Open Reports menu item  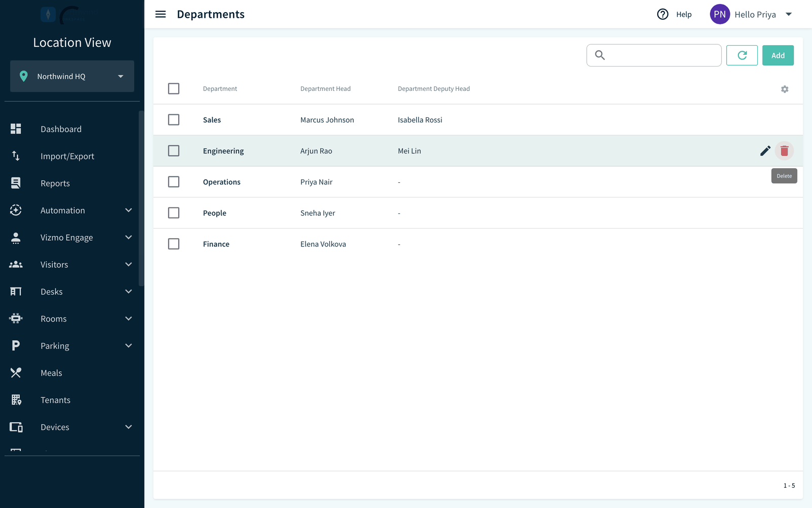[x=55, y=183]
